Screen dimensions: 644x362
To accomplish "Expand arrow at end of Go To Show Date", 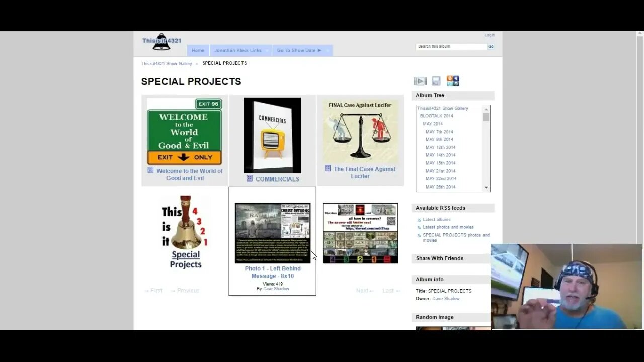I will pos(328,51).
